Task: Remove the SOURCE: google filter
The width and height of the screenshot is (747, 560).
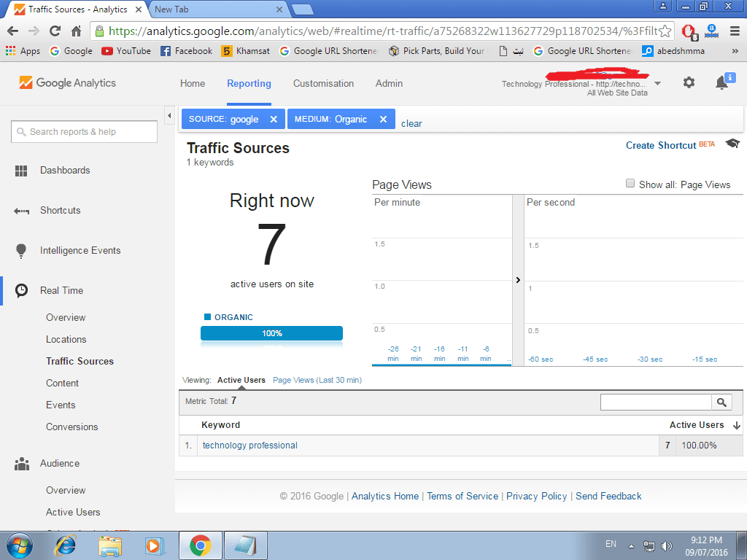Action: point(274,120)
